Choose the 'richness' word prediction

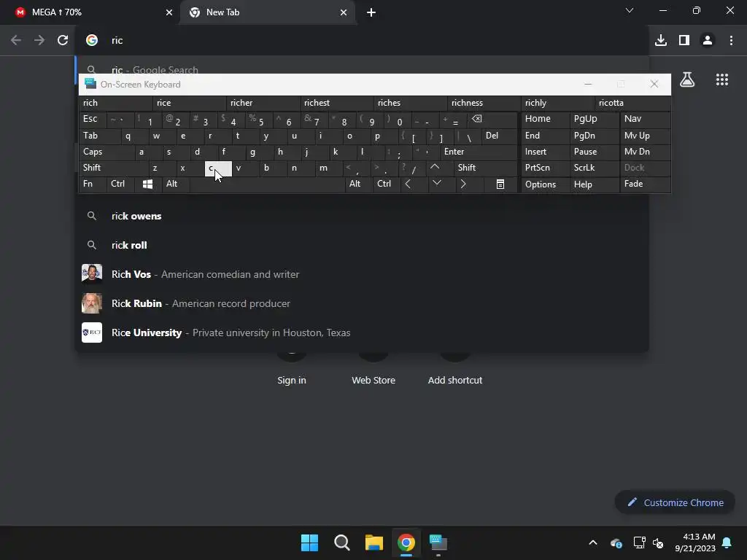point(484,103)
